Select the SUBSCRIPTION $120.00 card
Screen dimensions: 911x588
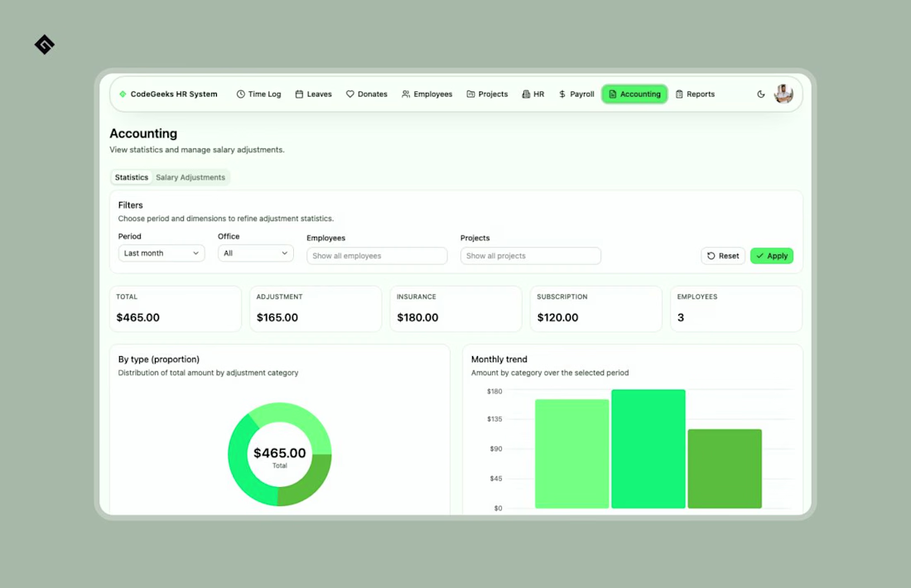coord(596,309)
